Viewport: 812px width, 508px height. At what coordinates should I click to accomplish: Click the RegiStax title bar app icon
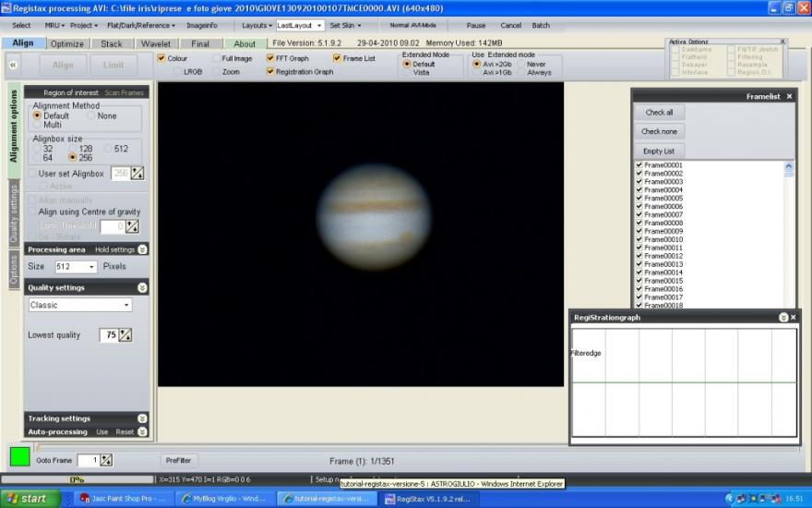point(6,8)
